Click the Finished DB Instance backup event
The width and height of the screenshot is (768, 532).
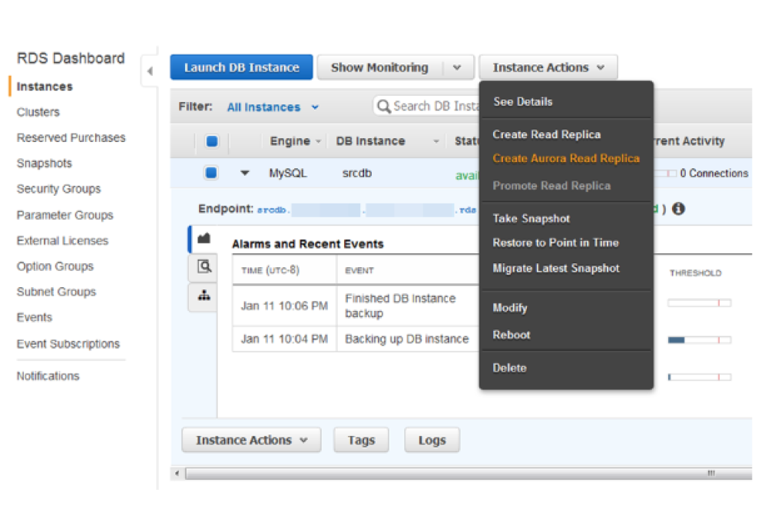click(x=400, y=306)
